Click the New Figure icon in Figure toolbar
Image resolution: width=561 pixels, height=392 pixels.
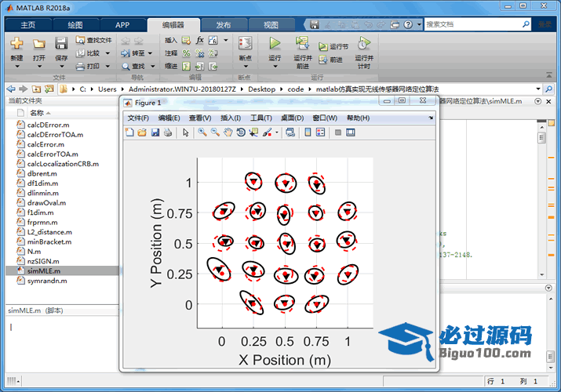pyautogui.click(x=129, y=132)
